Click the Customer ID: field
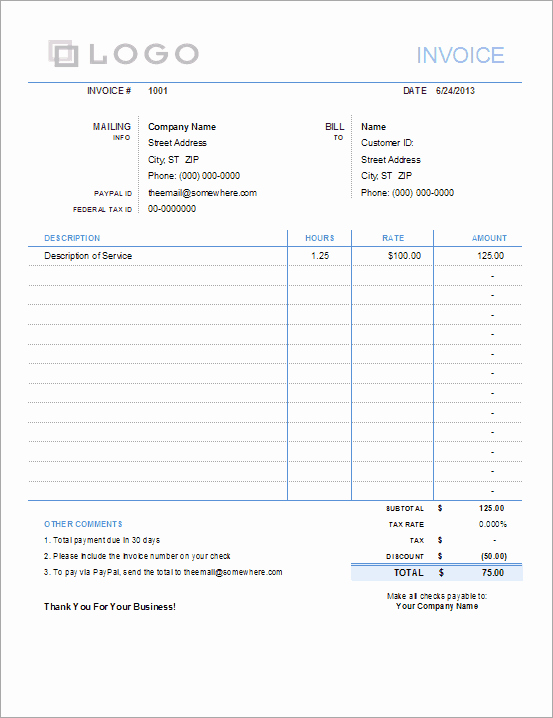This screenshot has width=553, height=718. (x=387, y=143)
